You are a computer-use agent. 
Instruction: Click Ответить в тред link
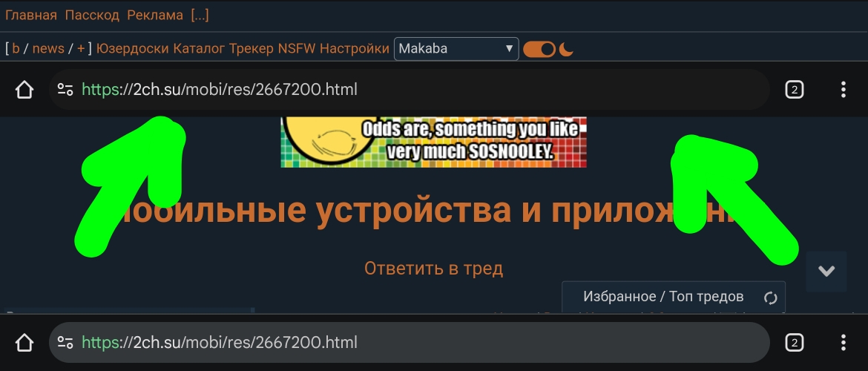pyautogui.click(x=433, y=269)
